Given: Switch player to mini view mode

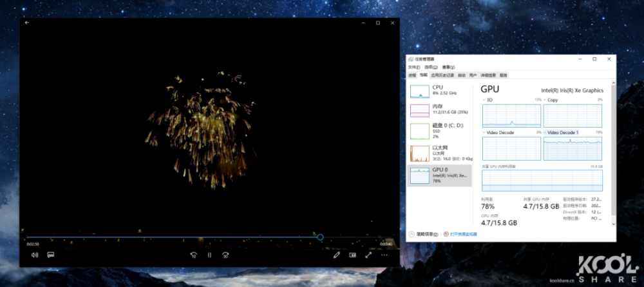Looking at the screenshot, I should tap(352, 255).
